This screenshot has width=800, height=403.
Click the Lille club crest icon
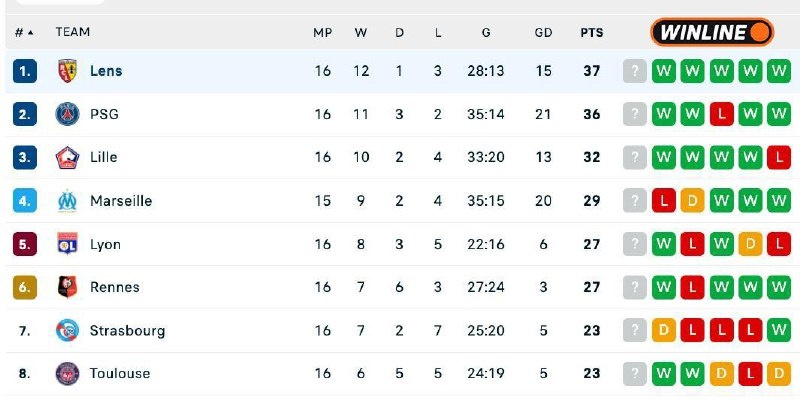pyautogui.click(x=67, y=157)
